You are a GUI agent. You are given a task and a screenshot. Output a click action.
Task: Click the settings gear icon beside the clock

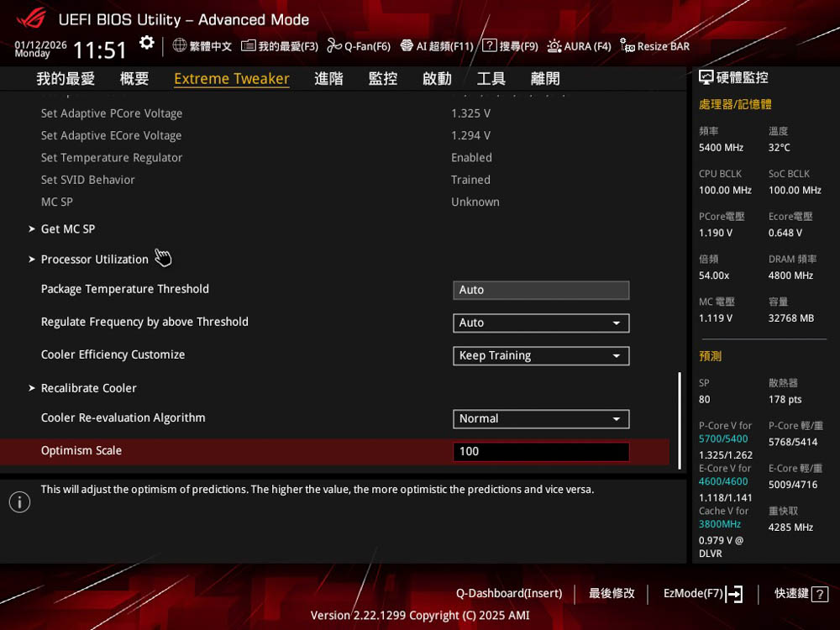click(147, 43)
